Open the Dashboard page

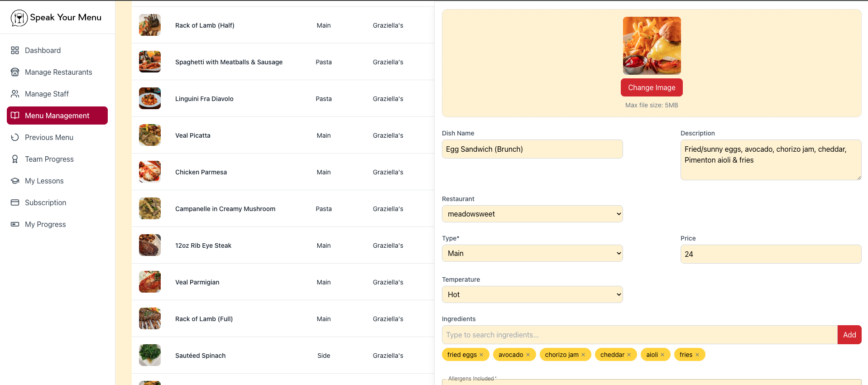coord(57,50)
